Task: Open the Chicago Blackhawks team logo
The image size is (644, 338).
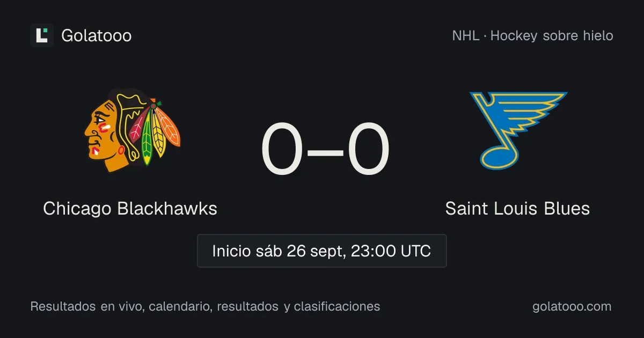Action: (131, 131)
